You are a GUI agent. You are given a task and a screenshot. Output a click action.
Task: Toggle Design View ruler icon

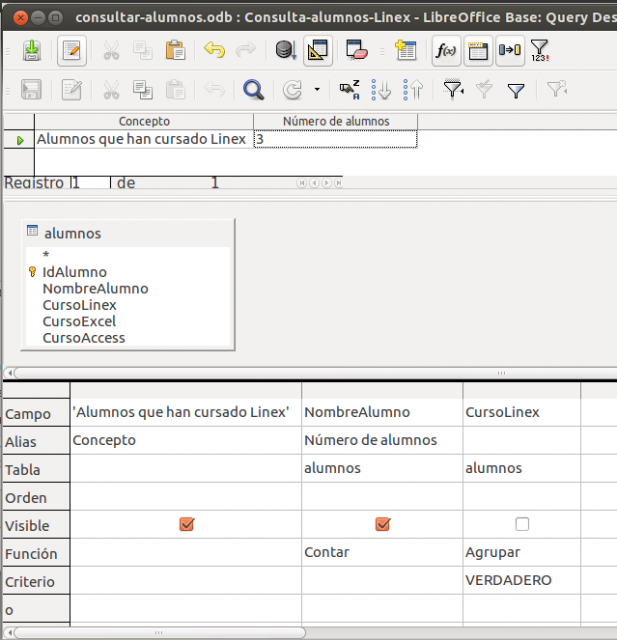tap(317, 51)
